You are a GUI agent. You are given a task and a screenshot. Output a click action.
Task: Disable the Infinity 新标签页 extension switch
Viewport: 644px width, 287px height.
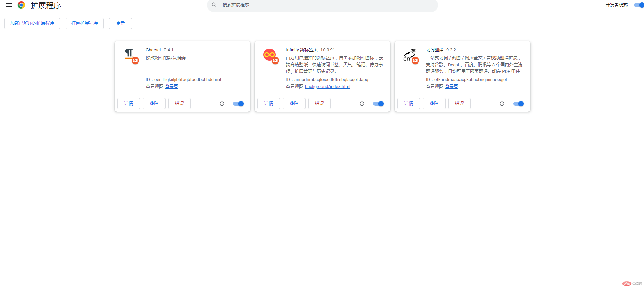point(379,104)
